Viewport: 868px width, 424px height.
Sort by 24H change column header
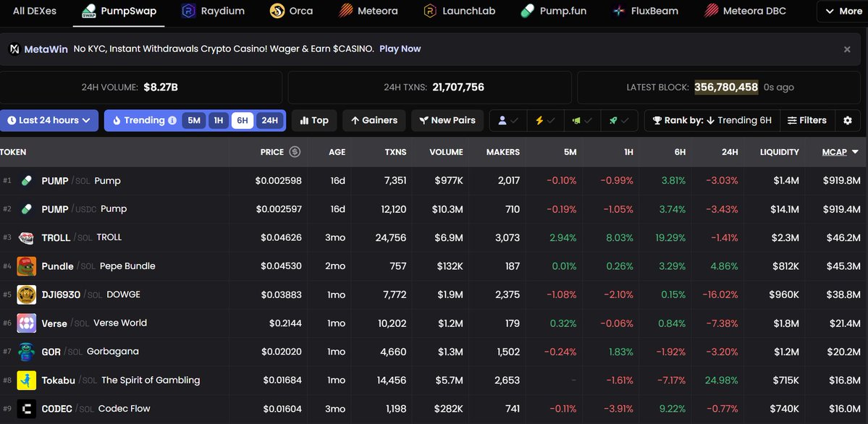click(x=730, y=152)
